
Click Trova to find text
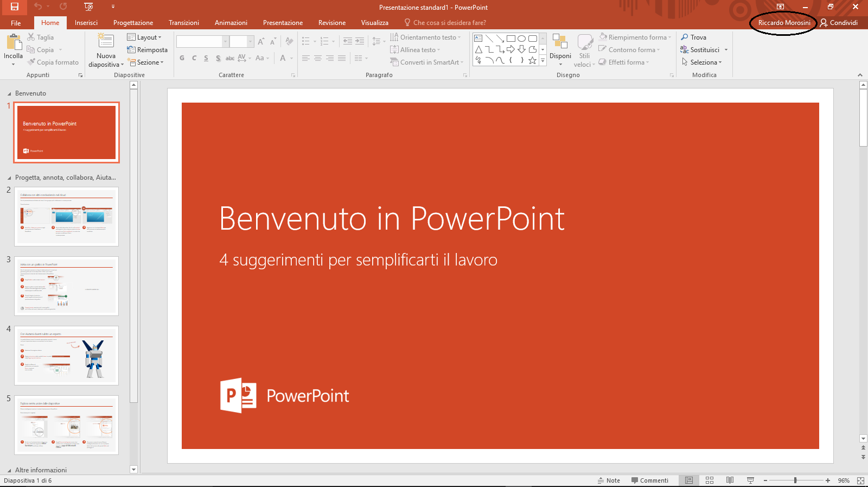tap(694, 37)
